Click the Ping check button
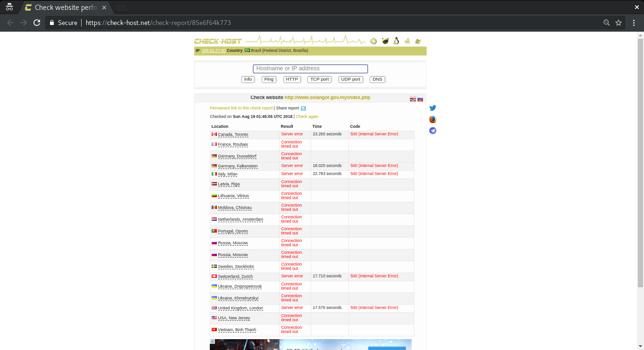The height and width of the screenshot is (350, 644). click(269, 79)
